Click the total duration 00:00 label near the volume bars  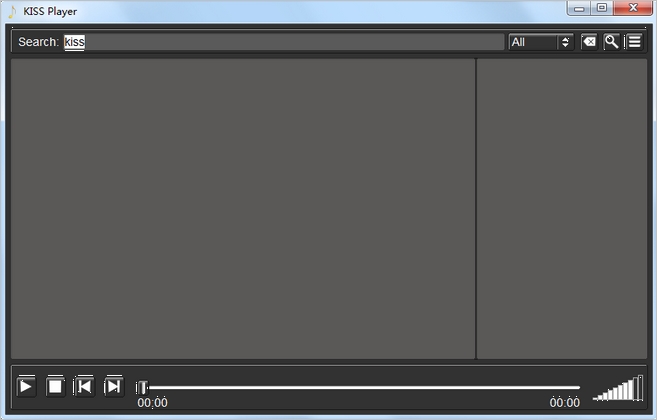[565, 402]
